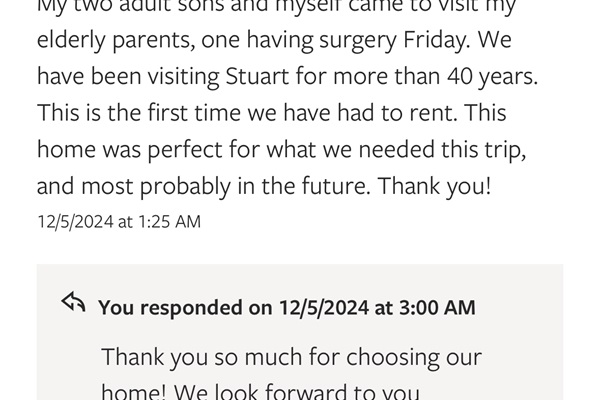This screenshot has width=600, height=400.
Task: Click "Thank you!" at the end of the review
Action: pyautogui.click(x=444, y=185)
